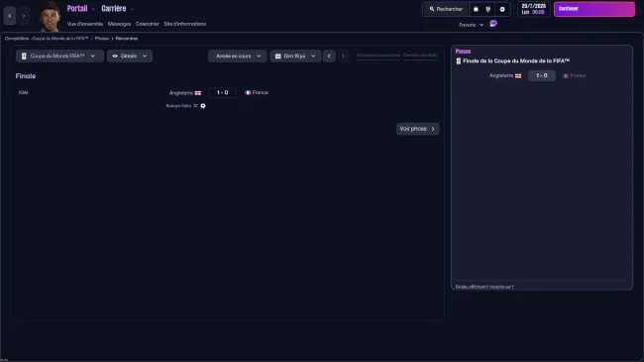644x362 pixels.
Task: Expand the Favoris dropdown
Action: click(x=471, y=25)
